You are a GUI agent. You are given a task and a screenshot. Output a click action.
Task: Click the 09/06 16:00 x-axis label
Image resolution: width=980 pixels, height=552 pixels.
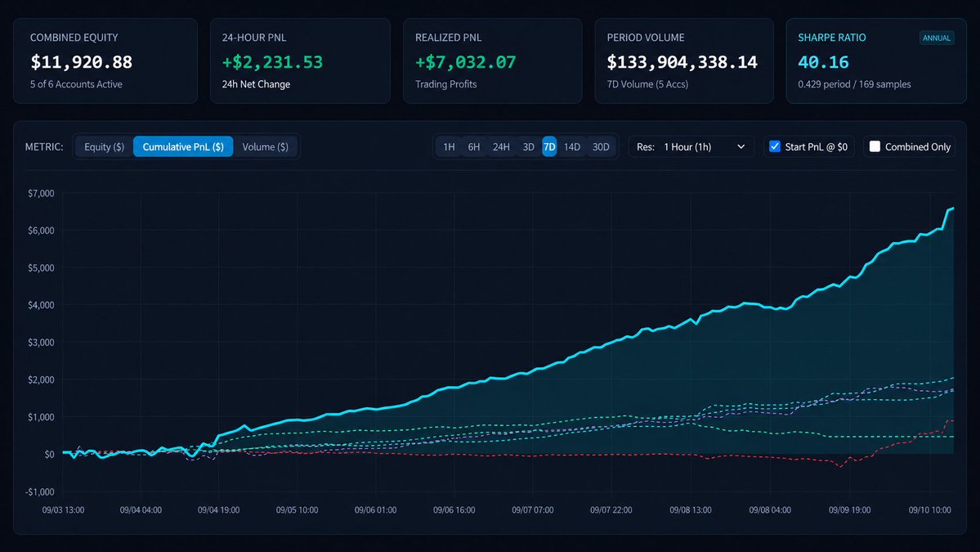pyautogui.click(x=454, y=510)
